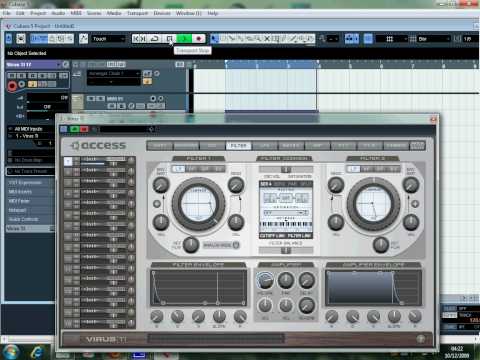The image size is (480, 360).
Task: Click the automation panel icon beside Touch
Action: (x=83, y=39)
